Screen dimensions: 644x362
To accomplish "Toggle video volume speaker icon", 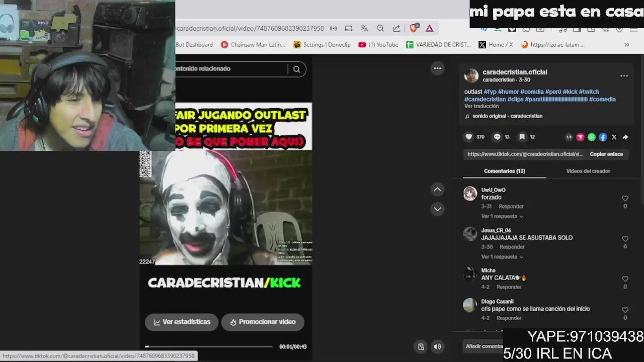I will 437,346.
